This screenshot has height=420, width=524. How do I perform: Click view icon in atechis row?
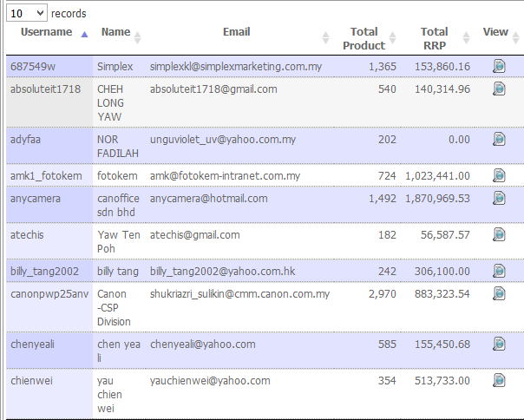pyautogui.click(x=499, y=234)
